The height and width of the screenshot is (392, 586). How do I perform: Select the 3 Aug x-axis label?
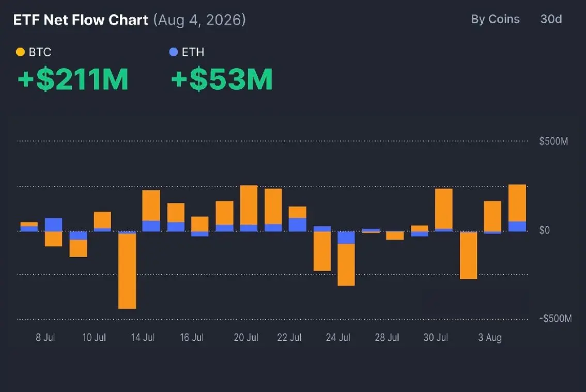(x=489, y=337)
